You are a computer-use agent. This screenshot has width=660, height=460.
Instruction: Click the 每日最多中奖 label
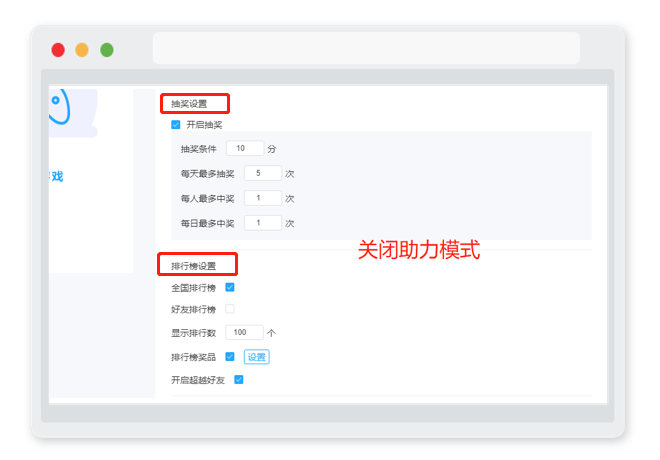coord(208,223)
